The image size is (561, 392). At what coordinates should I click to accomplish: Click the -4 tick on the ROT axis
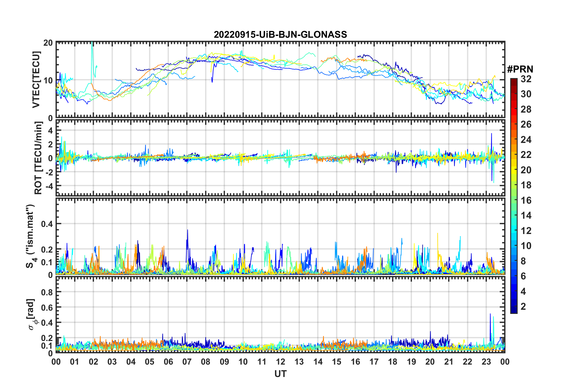(49, 186)
